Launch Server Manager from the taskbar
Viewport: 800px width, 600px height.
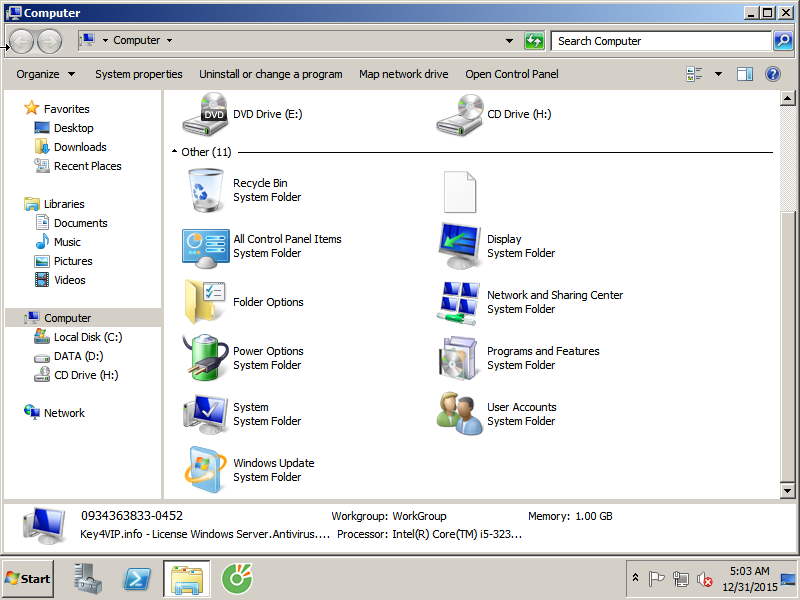click(87, 579)
